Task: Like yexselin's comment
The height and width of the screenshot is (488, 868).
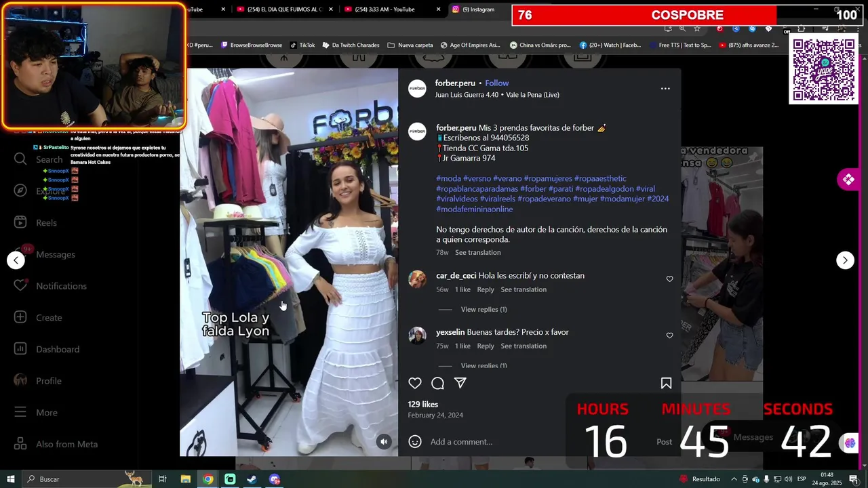Action: coord(669,335)
